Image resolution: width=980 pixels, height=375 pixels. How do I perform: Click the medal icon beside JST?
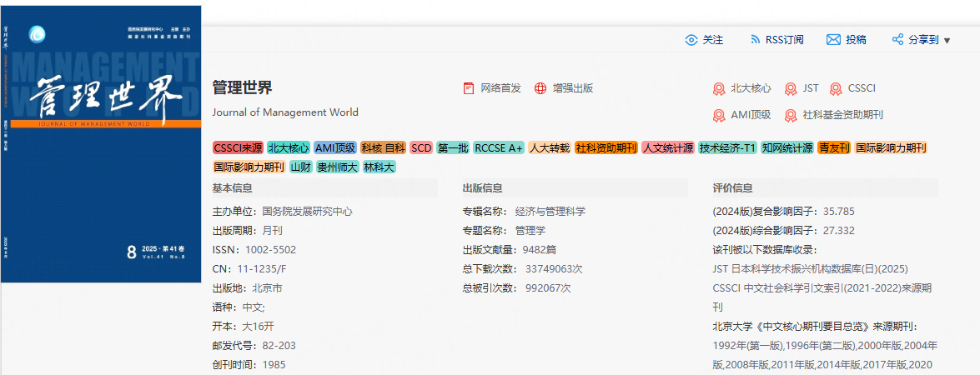coord(791,88)
